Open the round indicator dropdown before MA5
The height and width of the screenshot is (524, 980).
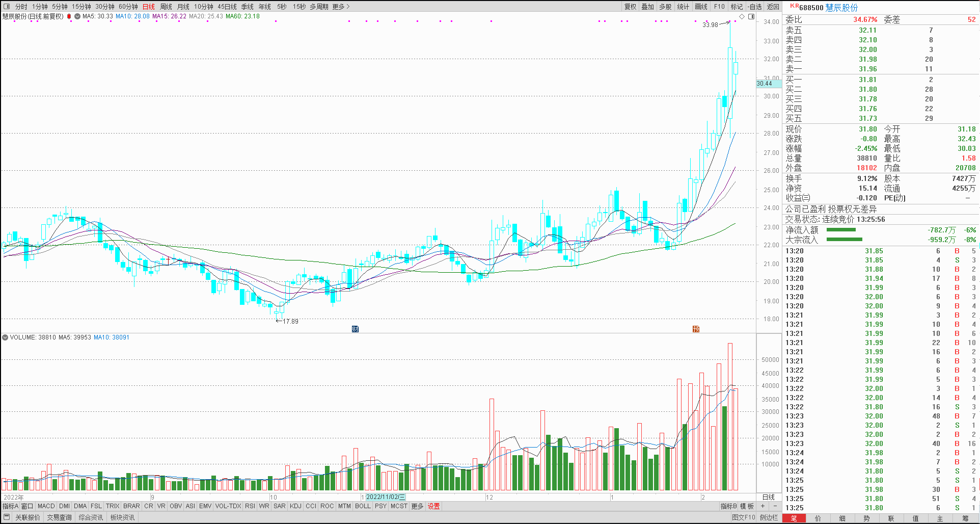pos(77,16)
